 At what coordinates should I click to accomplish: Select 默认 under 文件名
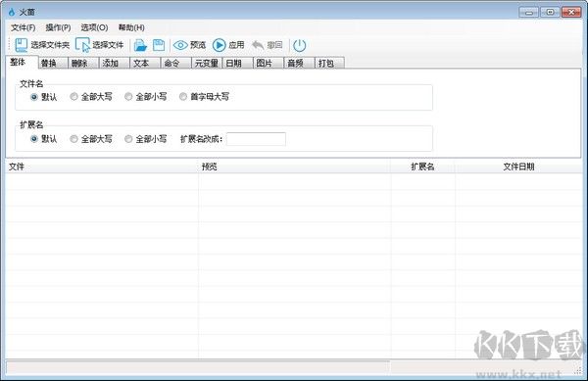click(x=34, y=97)
